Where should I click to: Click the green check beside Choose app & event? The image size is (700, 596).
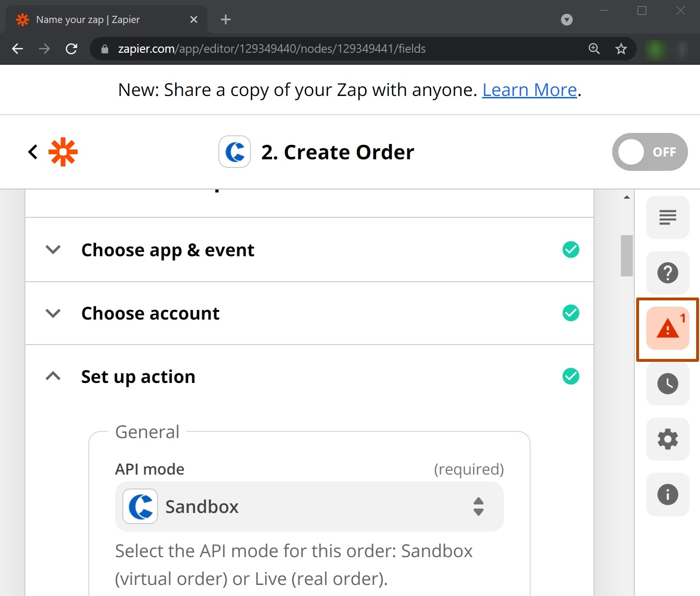[x=570, y=250]
